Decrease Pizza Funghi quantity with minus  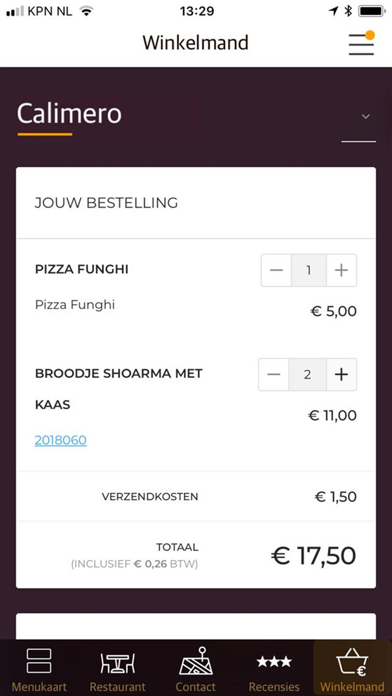[x=276, y=270]
